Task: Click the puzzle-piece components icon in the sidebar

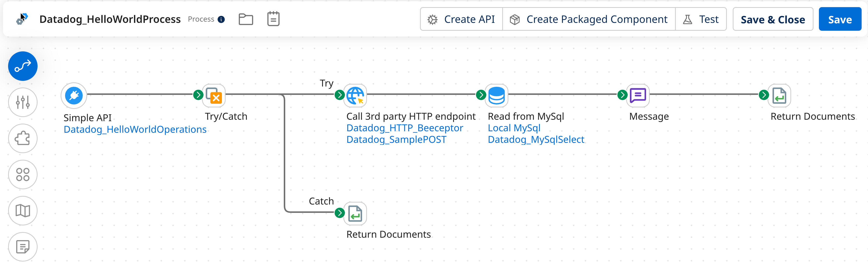Action: 23,138
